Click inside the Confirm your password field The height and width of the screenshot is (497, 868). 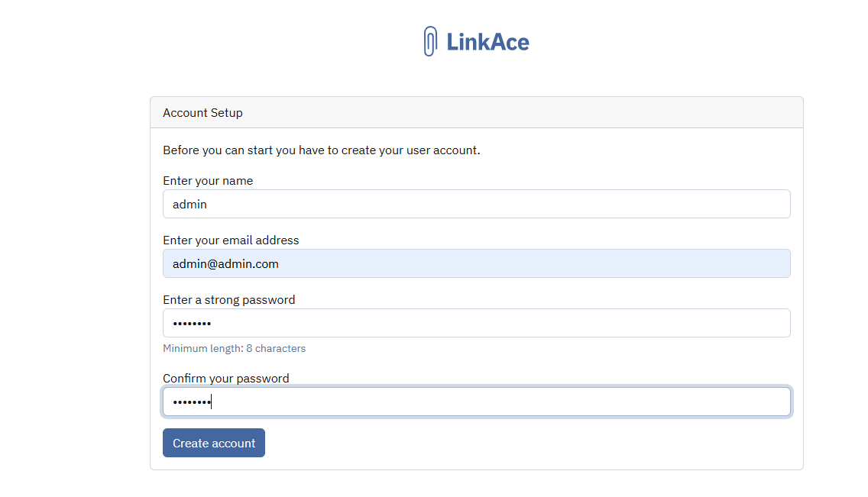(477, 402)
